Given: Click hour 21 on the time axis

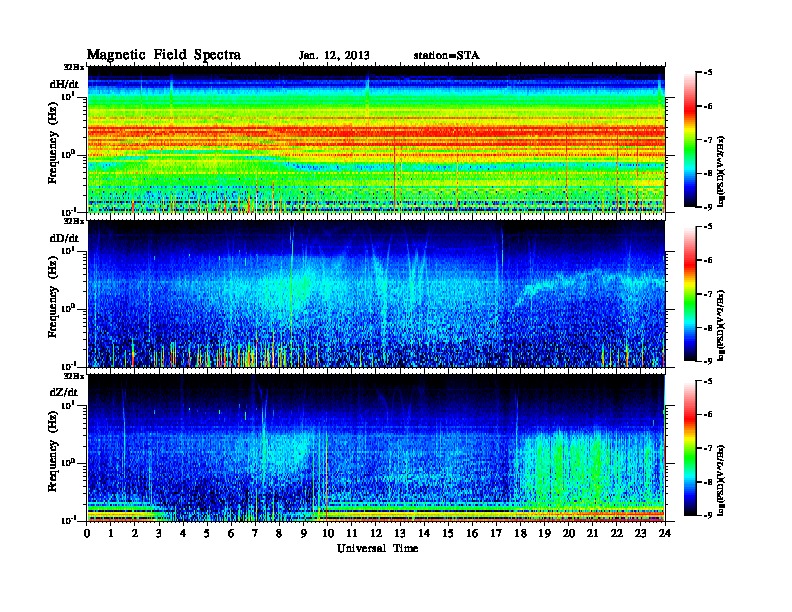Looking at the screenshot, I should tap(592, 533).
